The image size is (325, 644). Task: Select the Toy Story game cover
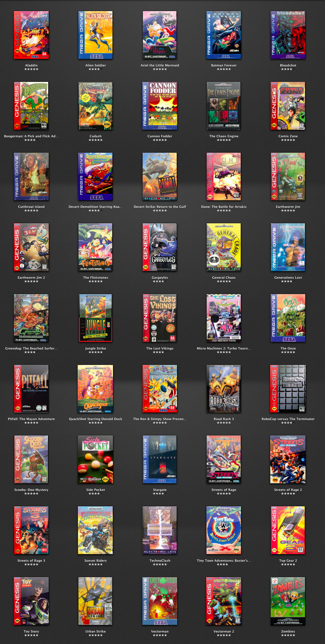click(x=31, y=601)
